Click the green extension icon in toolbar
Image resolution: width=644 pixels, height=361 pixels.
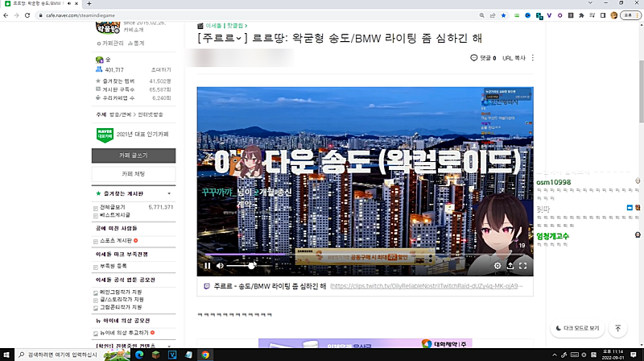click(517, 15)
